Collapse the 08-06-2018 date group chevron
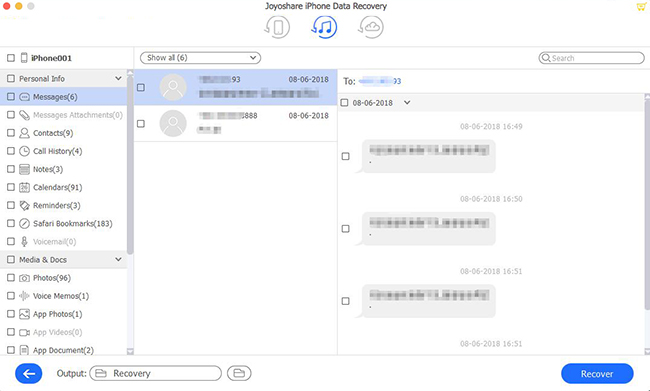Image resolution: width=650 pixels, height=391 pixels. tap(407, 102)
